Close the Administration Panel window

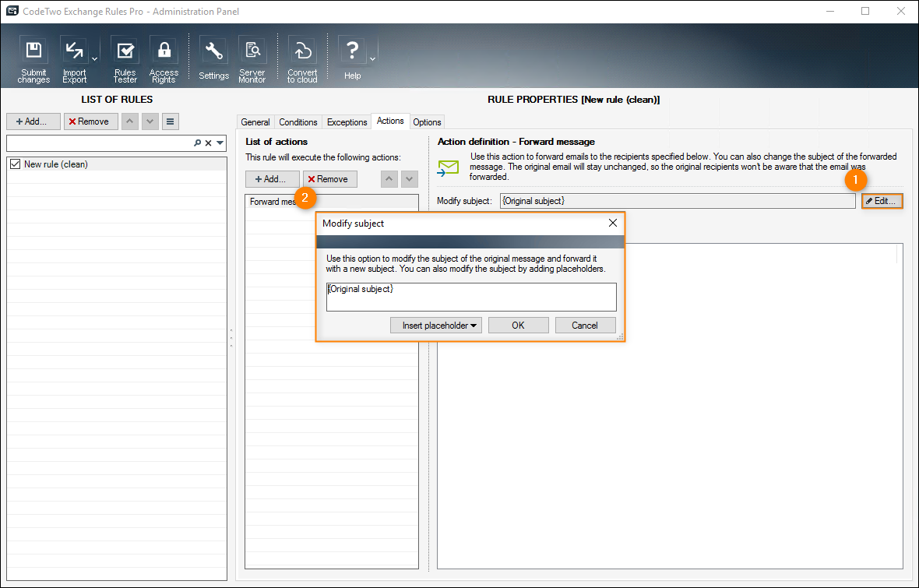(x=901, y=11)
